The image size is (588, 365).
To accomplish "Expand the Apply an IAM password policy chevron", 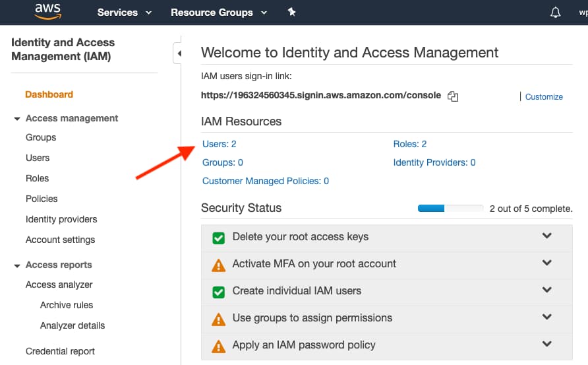I will click(547, 344).
